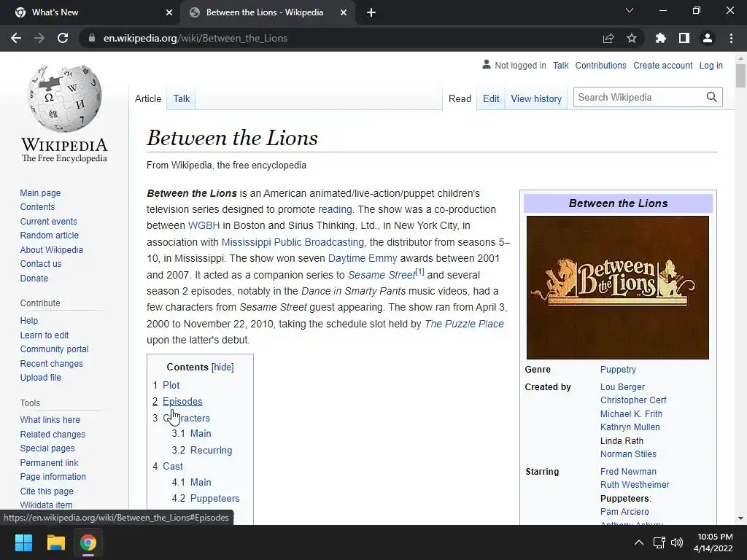Follow The Puzzle Place link
The width and height of the screenshot is (747, 560).
click(464, 324)
